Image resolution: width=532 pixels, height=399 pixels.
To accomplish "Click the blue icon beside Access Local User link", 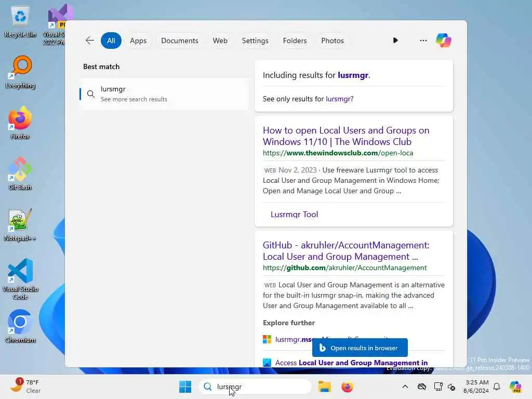I will coord(267,363).
